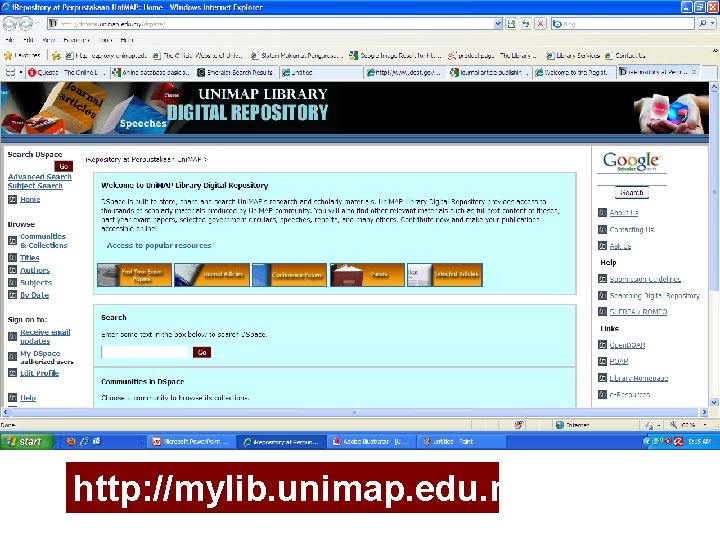Open the Tools menu
This screenshot has height=540, width=720.
click(x=105, y=40)
